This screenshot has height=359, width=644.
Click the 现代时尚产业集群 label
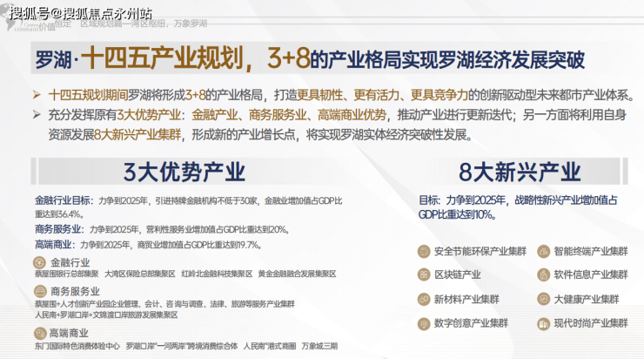pyautogui.click(x=591, y=323)
